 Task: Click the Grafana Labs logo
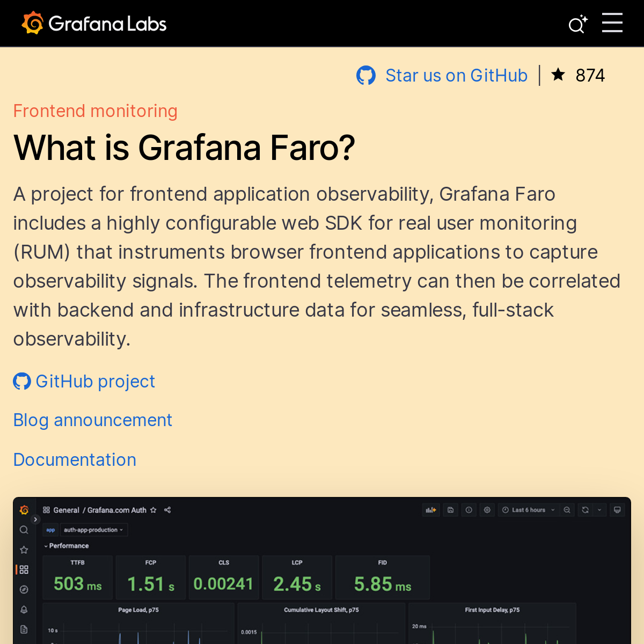tap(94, 24)
